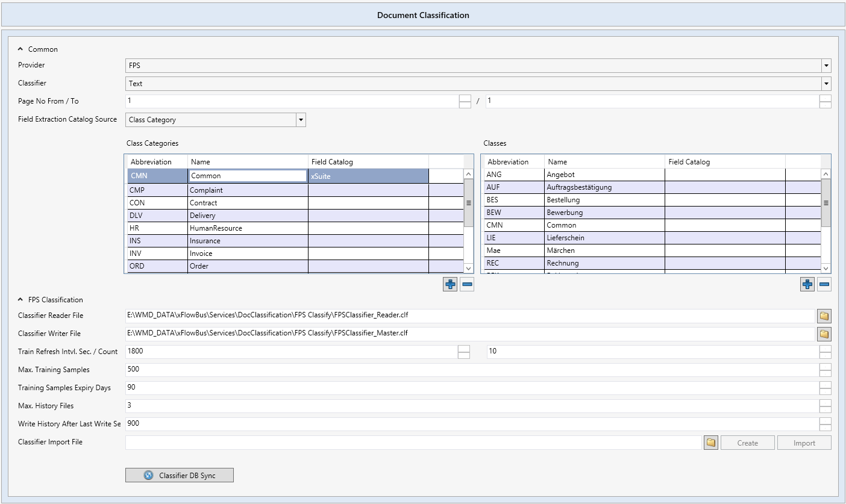Click minus icon under Classes table
The height and width of the screenshot is (504, 846).
tap(824, 284)
